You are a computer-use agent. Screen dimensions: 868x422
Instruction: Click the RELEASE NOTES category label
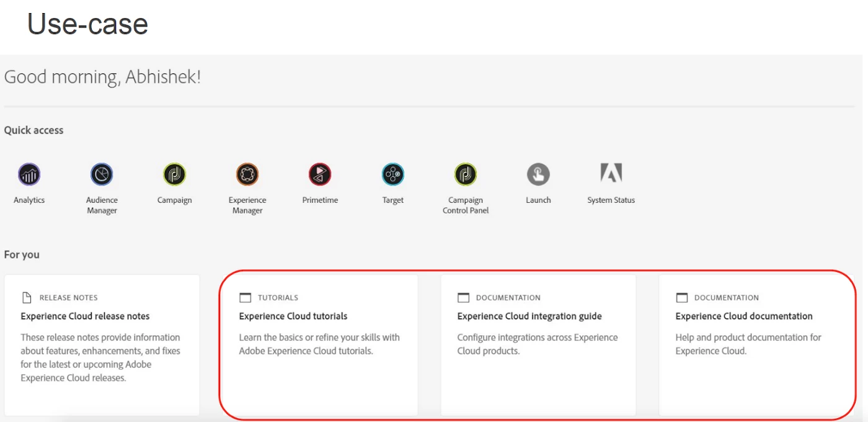tap(69, 298)
